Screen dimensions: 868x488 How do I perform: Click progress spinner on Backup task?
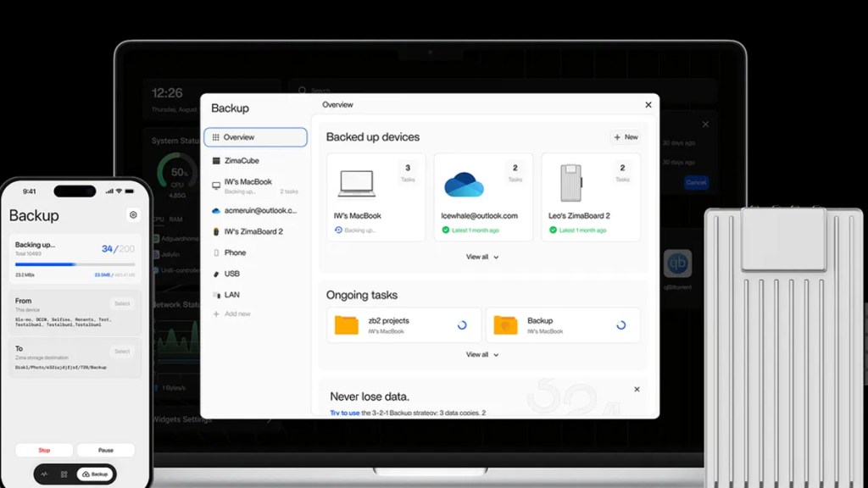tap(621, 325)
